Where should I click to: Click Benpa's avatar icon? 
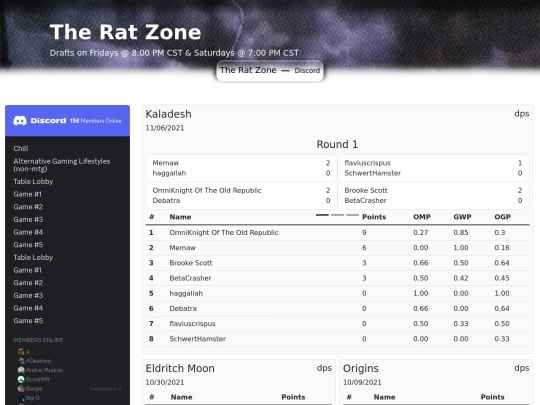(21, 388)
